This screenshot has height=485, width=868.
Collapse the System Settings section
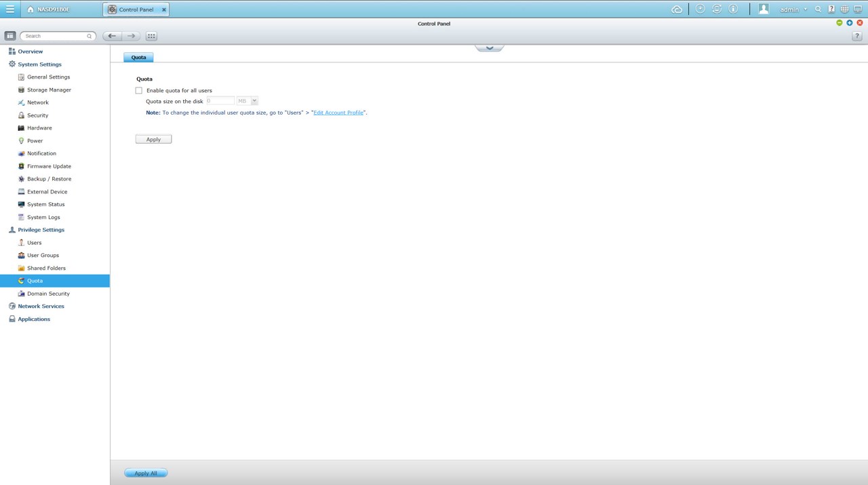tap(39, 64)
